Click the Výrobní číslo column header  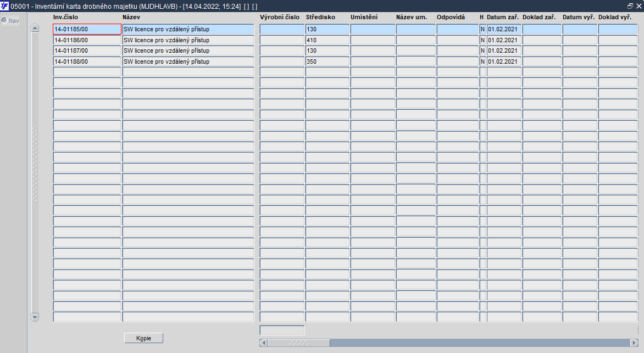coord(280,17)
